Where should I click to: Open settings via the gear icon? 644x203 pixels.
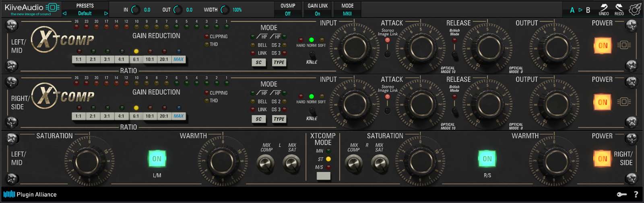(x=635, y=9)
